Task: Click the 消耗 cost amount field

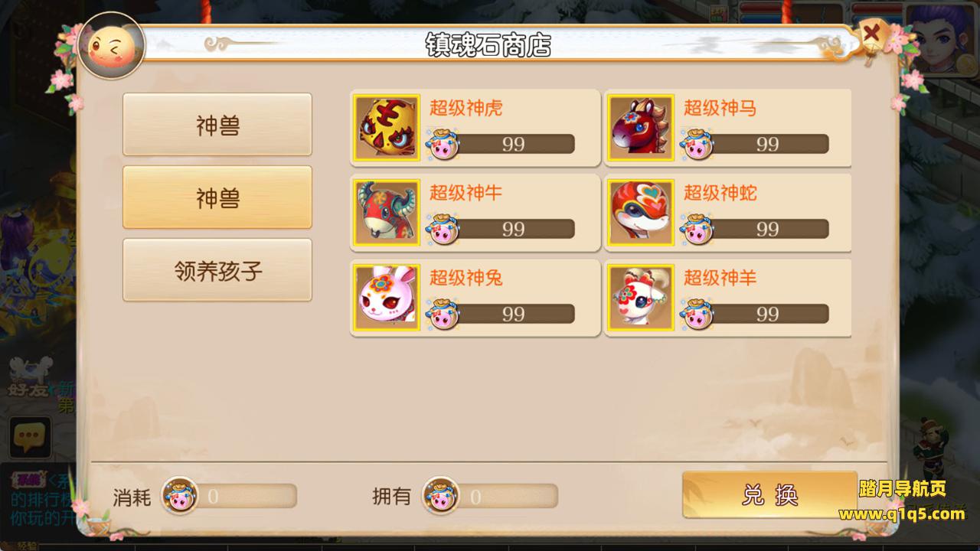Action: (247, 496)
